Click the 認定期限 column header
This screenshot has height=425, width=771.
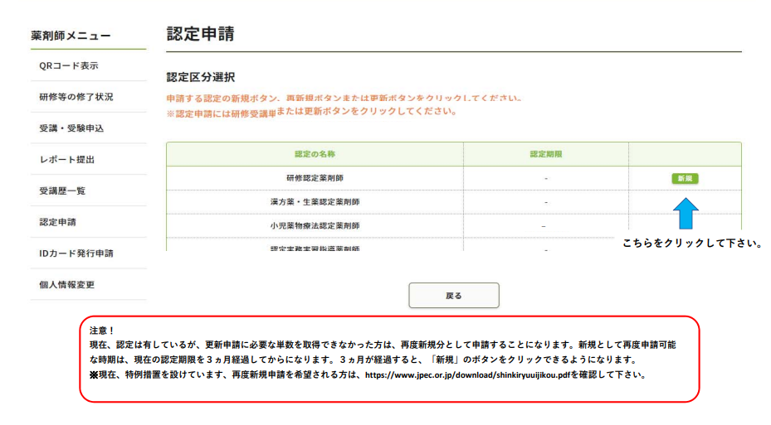(545, 154)
